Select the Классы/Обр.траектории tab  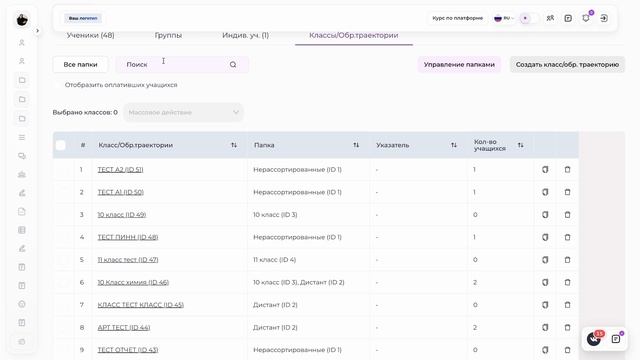tap(353, 35)
